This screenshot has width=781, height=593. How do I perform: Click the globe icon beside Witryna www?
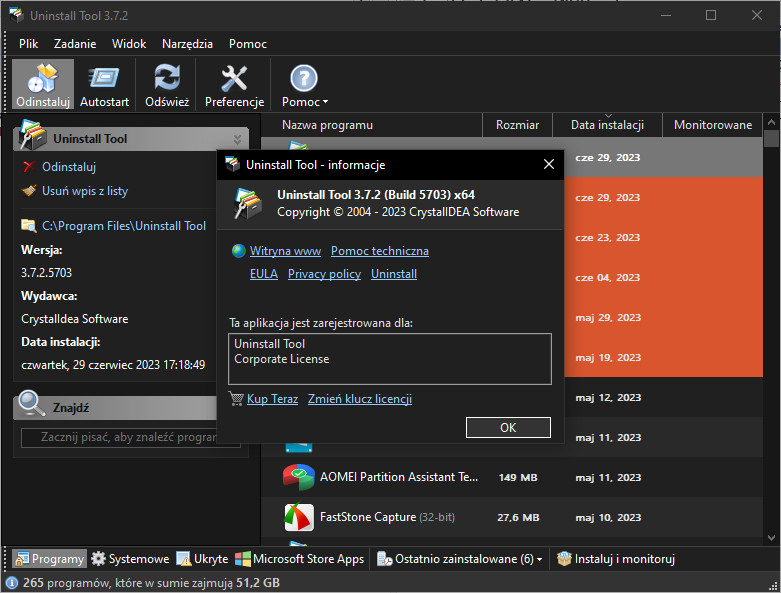[239, 250]
